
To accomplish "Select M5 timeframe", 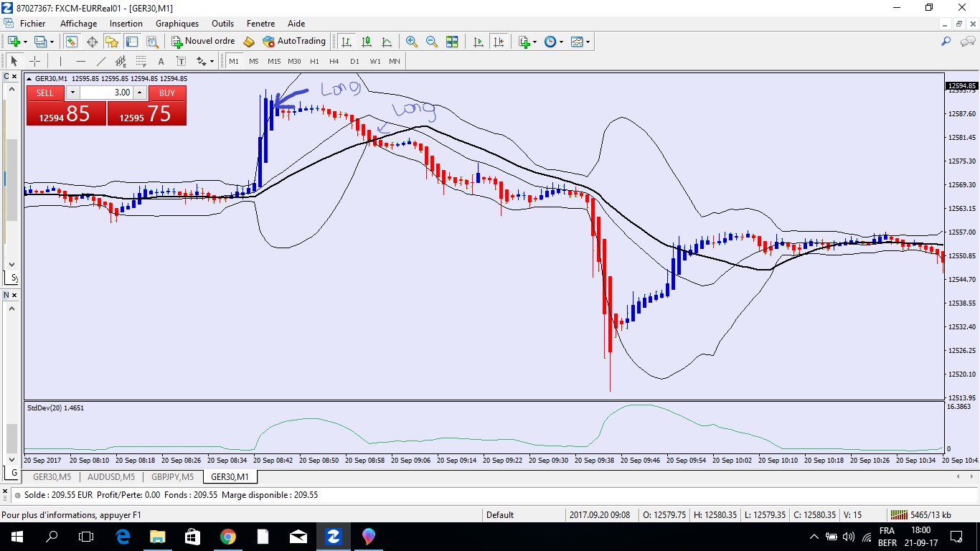I will coord(254,61).
